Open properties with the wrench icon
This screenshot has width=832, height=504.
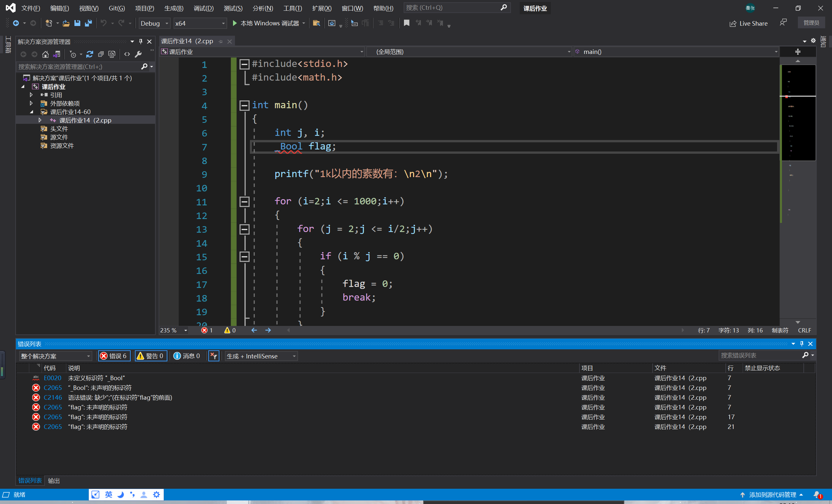[x=138, y=54]
